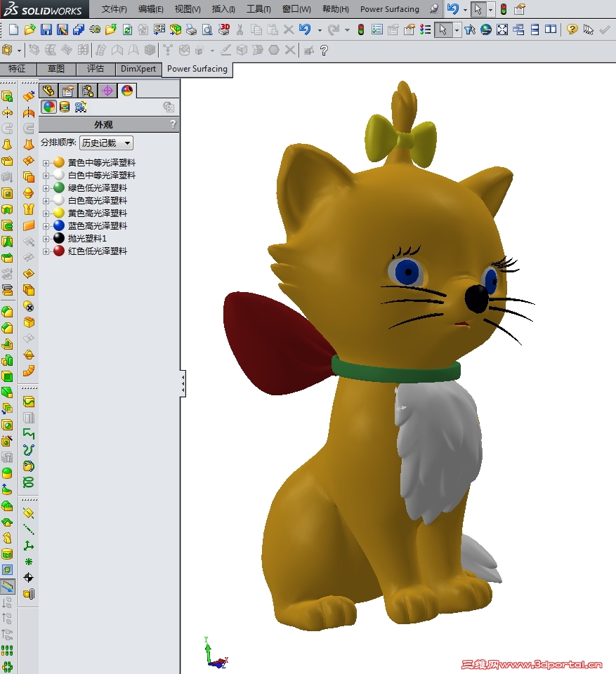Open the 3D print tool on the toolbar
Image resolution: width=616 pixels, height=674 pixels.
(223, 29)
